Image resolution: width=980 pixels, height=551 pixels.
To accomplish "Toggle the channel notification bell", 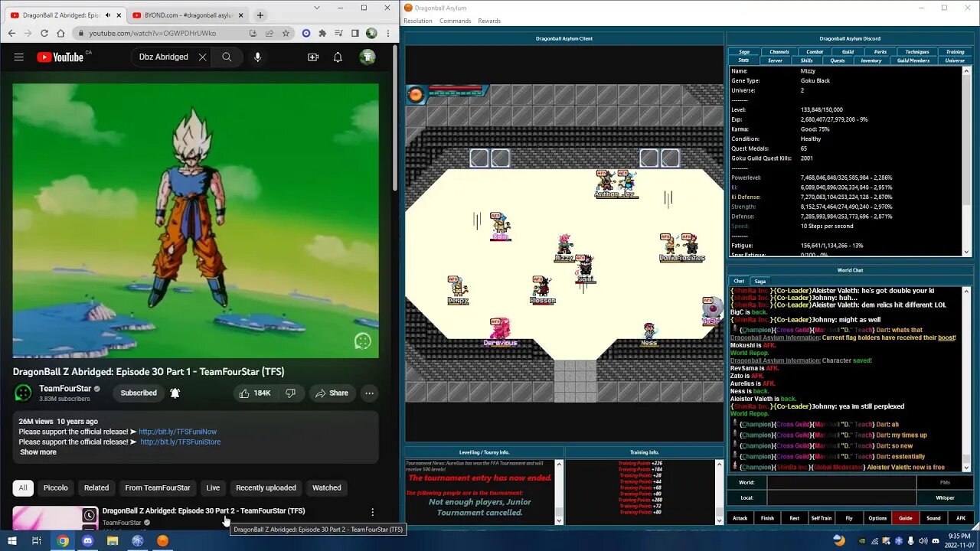I will (x=175, y=393).
